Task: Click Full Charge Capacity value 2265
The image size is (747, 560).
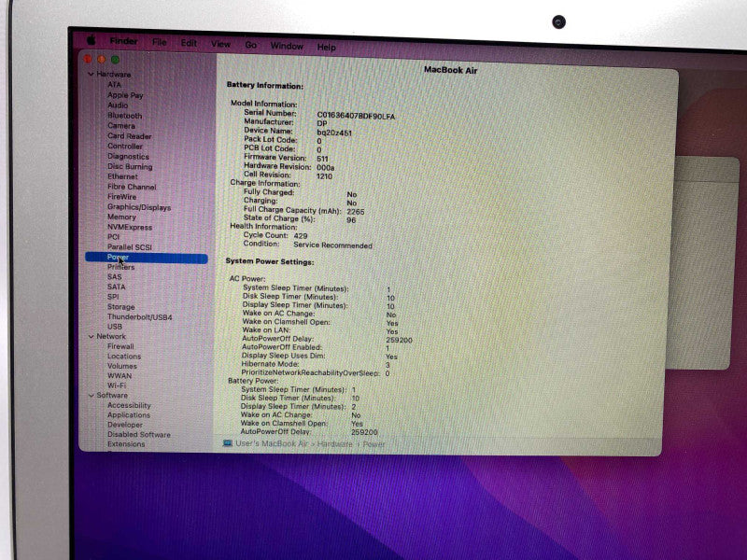Action: tap(356, 212)
